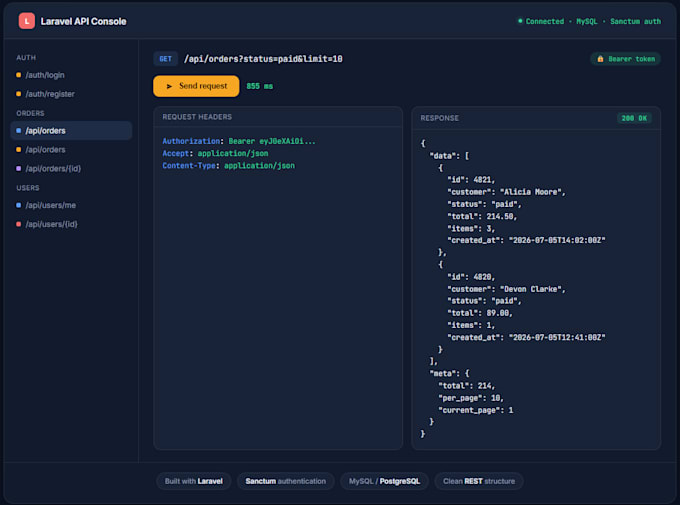Image resolution: width=680 pixels, height=505 pixels.
Task: Click the Send request button
Action: (x=196, y=86)
